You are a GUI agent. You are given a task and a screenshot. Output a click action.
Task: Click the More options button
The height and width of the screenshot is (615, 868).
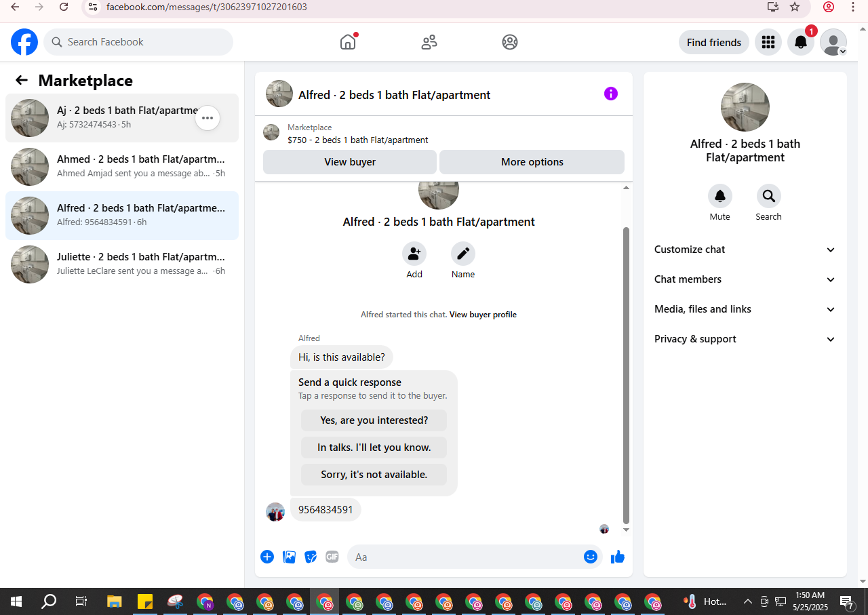[532, 162]
